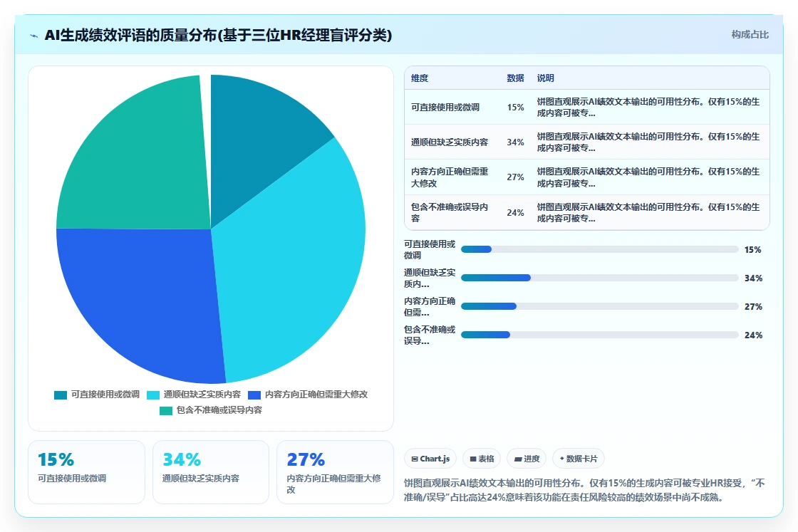
Task: Click the 24% progress bar
Action: pos(599,335)
